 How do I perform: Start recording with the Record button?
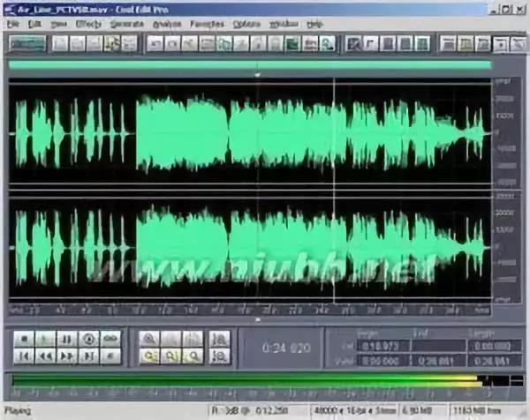(110, 356)
